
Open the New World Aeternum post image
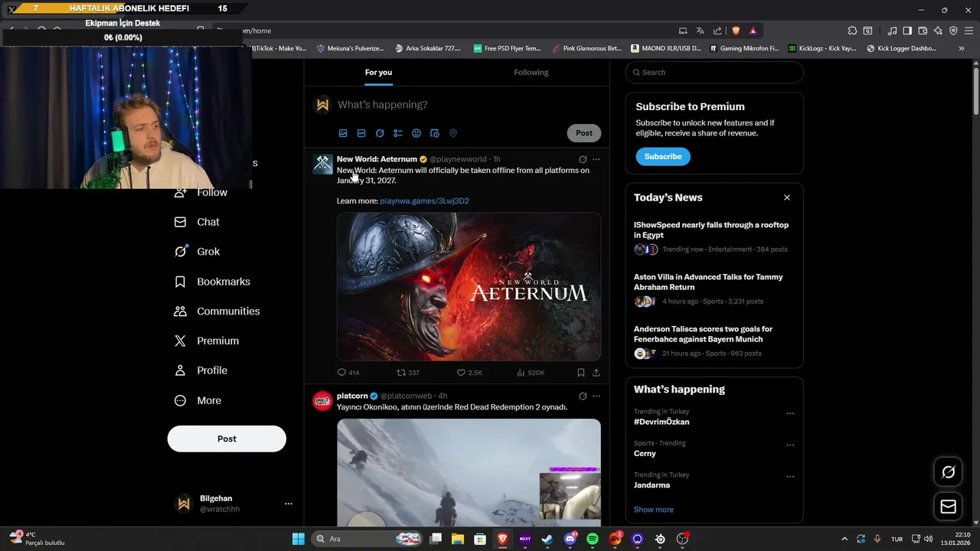[469, 287]
